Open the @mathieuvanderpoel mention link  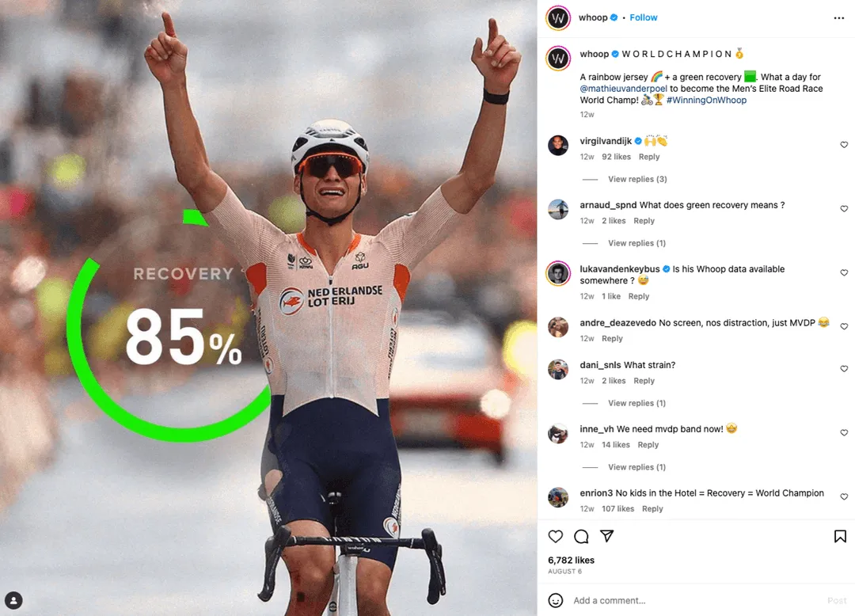coord(623,89)
